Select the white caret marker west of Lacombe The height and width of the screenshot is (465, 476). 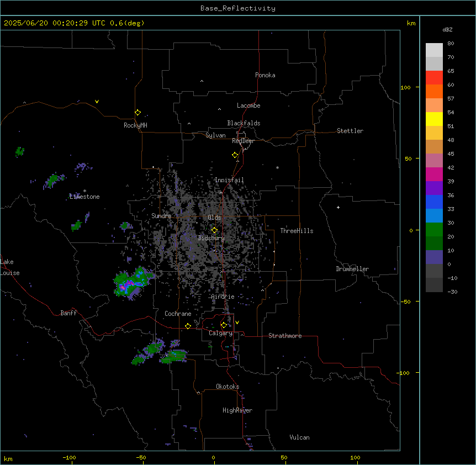tap(219, 109)
